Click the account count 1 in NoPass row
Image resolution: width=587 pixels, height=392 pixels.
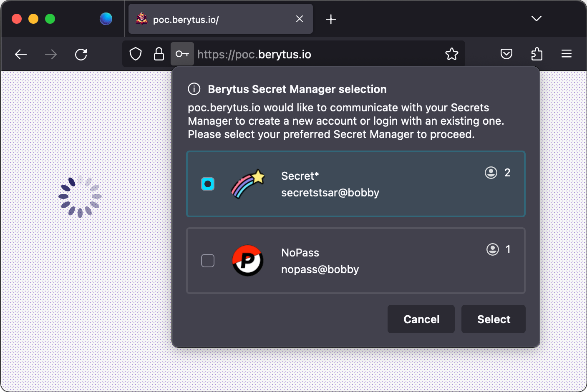(x=508, y=249)
